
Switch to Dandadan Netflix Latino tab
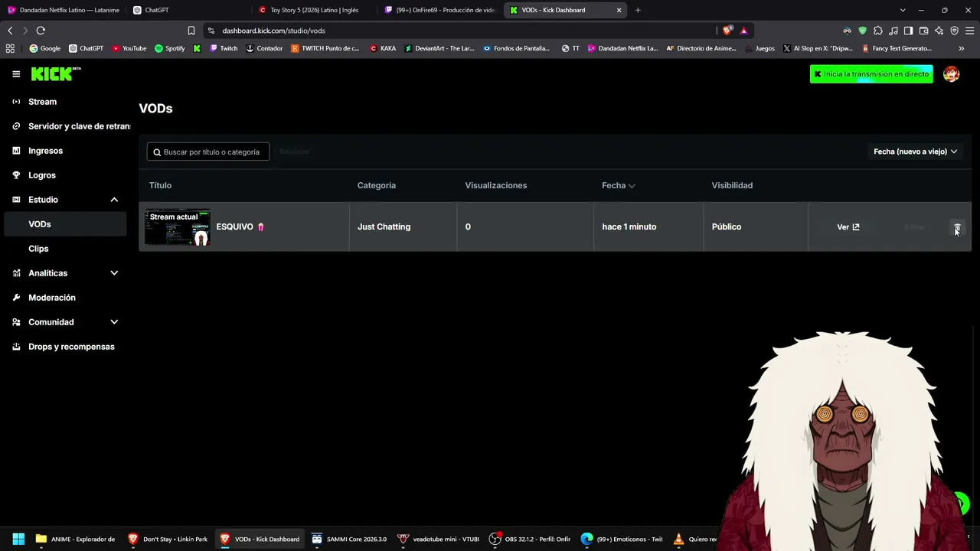point(63,10)
